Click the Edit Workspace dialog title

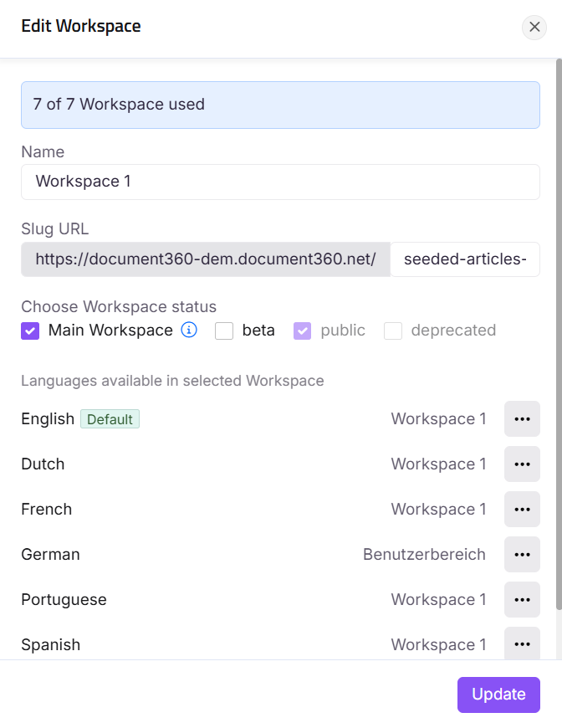80,26
